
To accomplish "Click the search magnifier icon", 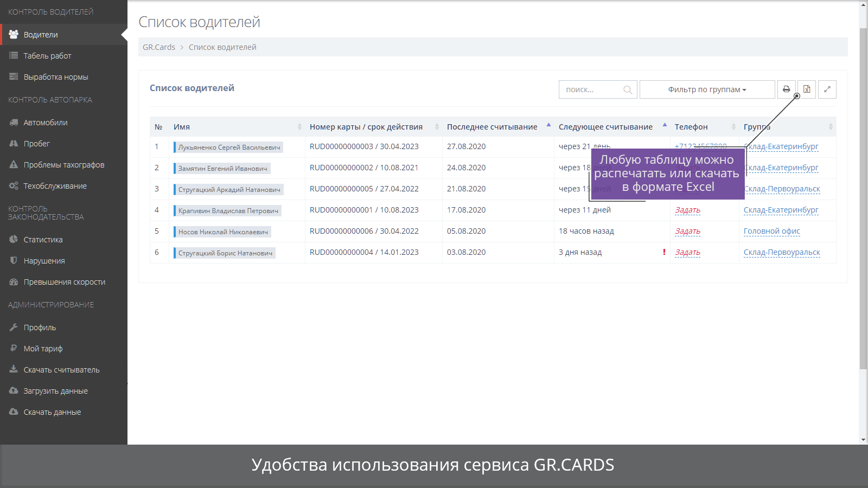I will pos(628,90).
